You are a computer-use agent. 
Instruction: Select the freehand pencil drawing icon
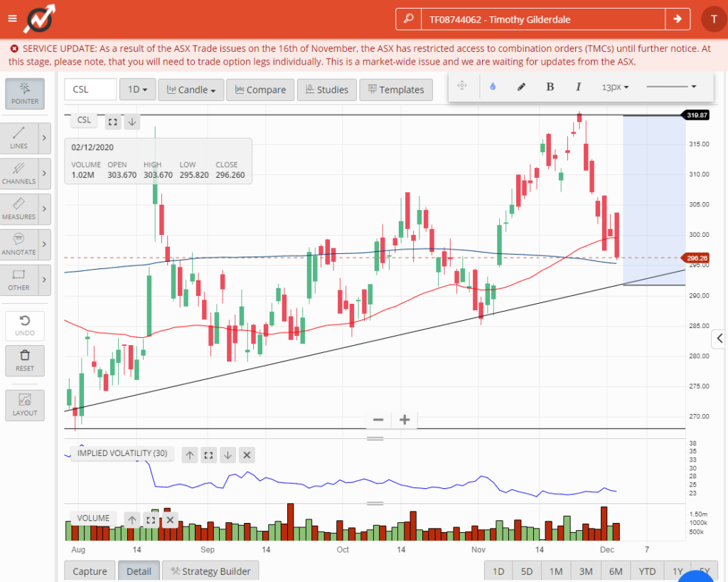(x=521, y=86)
